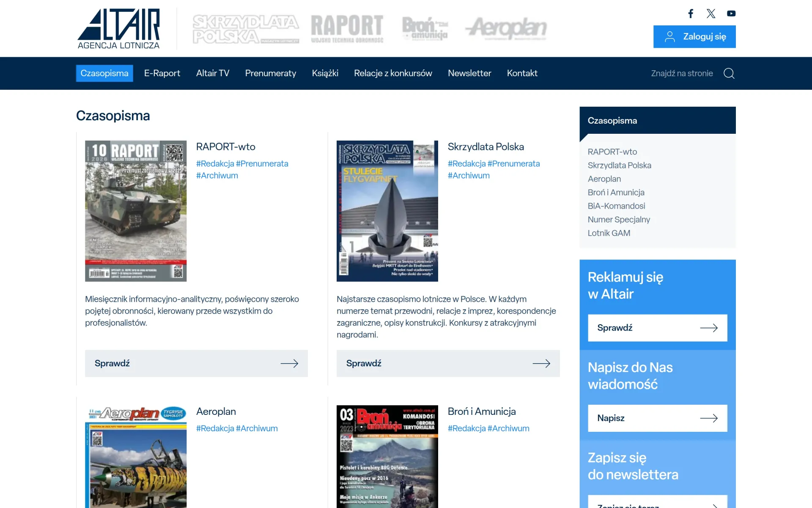
Task: Click the Napisz button in sidebar
Action: coord(658,418)
